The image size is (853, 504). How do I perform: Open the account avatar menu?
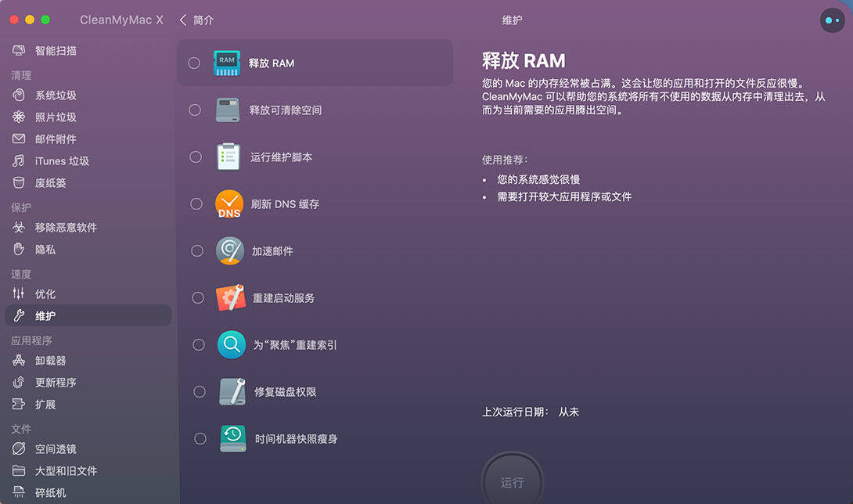click(x=832, y=20)
